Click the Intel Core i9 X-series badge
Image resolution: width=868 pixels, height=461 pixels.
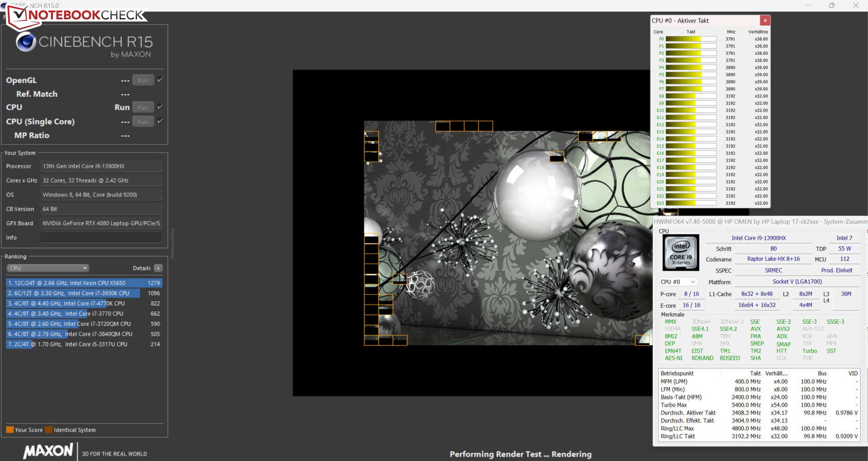680,252
